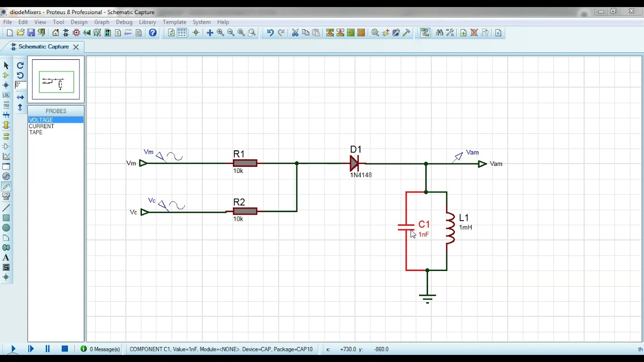Redo the last undone change
Image resolution: width=644 pixels, height=362 pixels.
coord(281,33)
